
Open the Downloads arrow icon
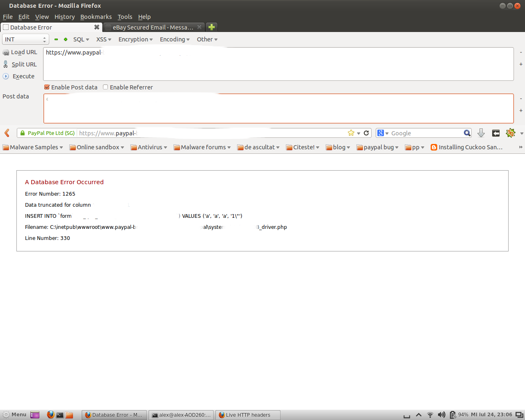481,133
